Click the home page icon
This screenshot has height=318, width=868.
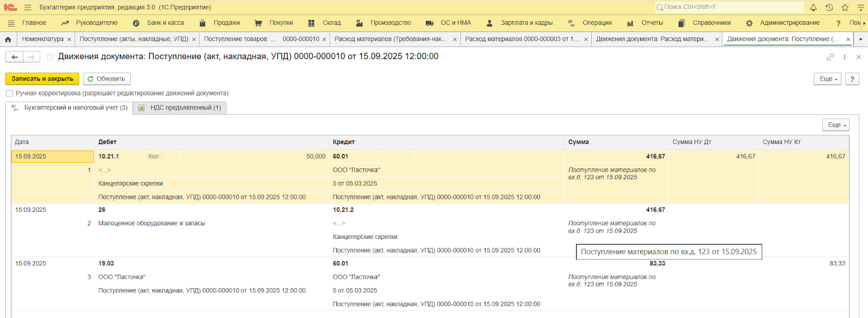[x=8, y=40]
